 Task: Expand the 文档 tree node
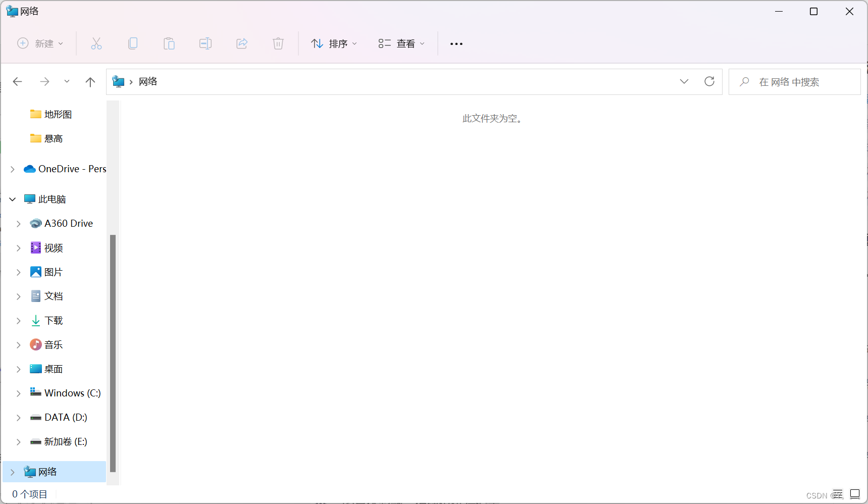(19, 296)
